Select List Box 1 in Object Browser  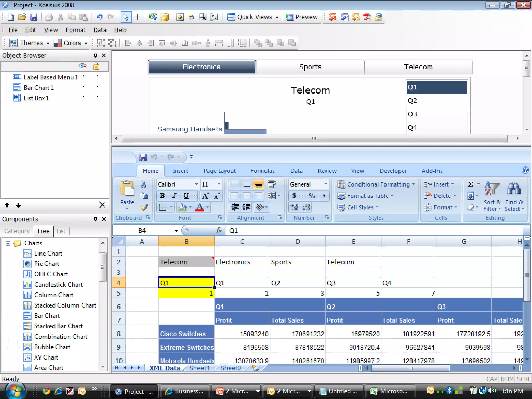(36, 98)
